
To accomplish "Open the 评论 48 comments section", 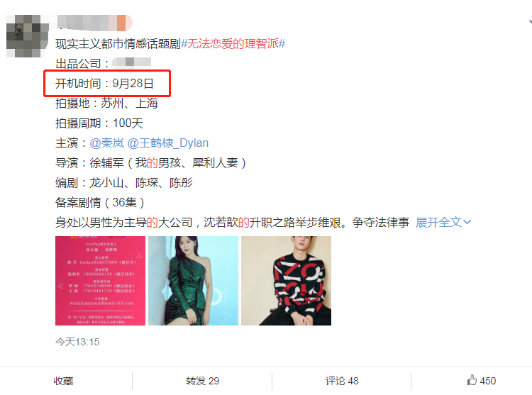I will 342,381.
